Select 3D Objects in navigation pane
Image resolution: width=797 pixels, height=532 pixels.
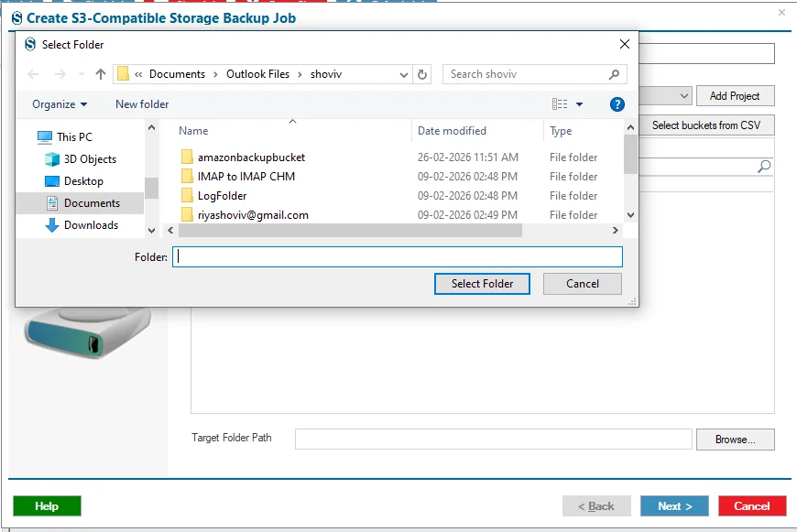click(x=90, y=159)
